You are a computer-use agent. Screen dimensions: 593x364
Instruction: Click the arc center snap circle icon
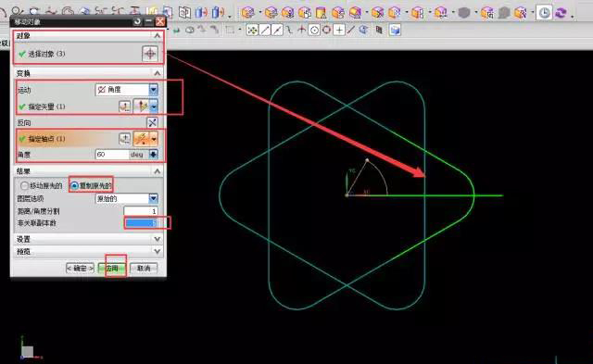(314, 30)
